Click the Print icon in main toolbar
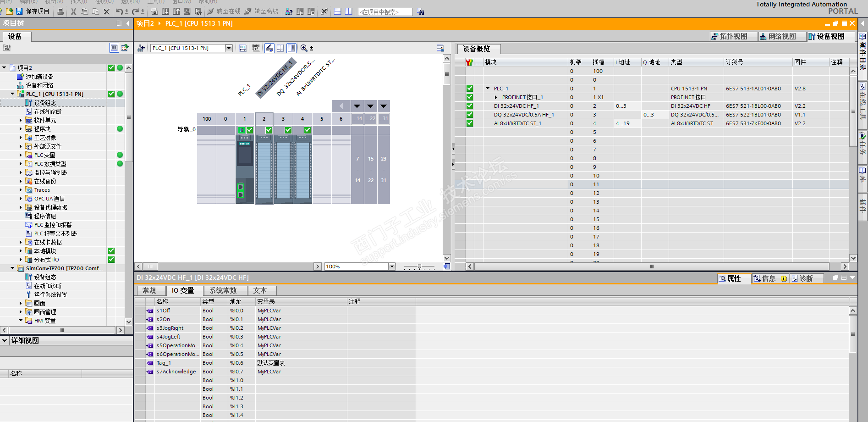The height and width of the screenshot is (422, 868). [x=60, y=11]
